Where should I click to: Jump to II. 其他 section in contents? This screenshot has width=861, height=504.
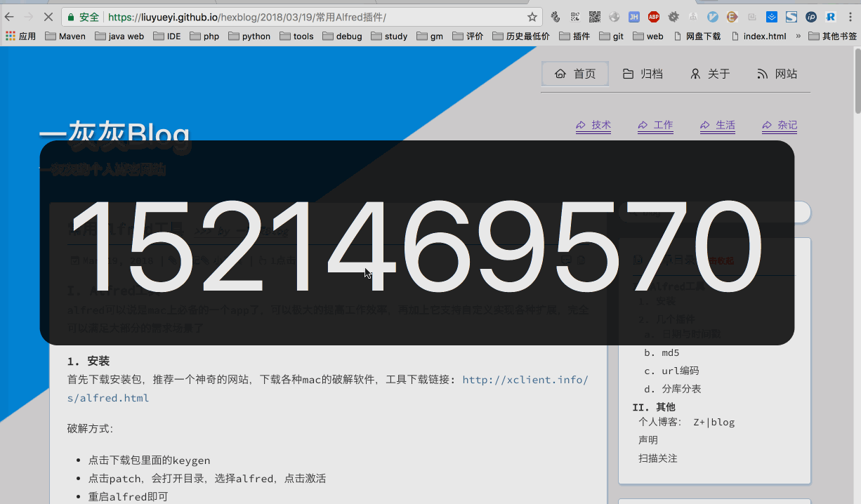[654, 407]
